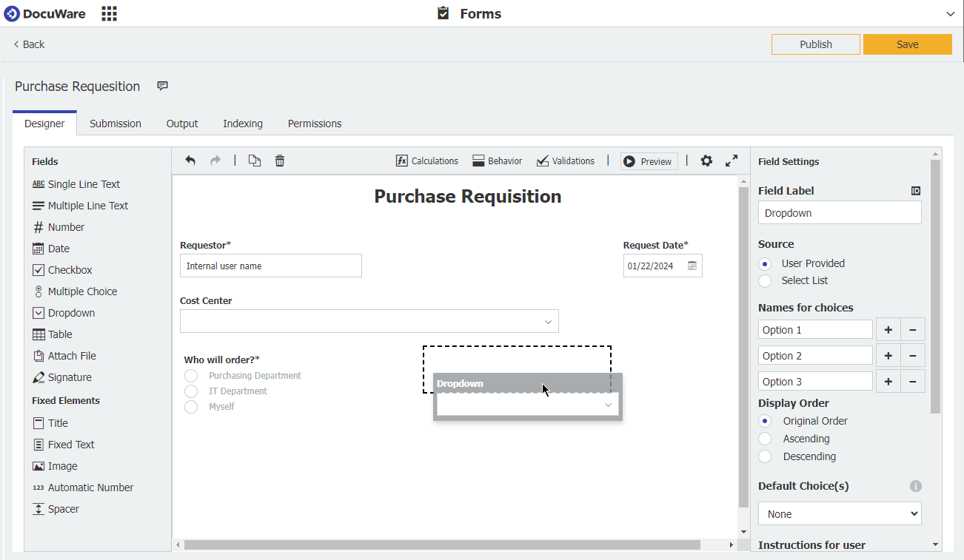Switch to the Submission tab

[x=116, y=124]
